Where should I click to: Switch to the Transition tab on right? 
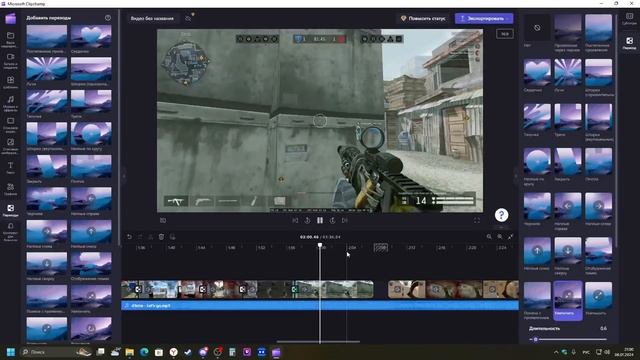point(629,42)
